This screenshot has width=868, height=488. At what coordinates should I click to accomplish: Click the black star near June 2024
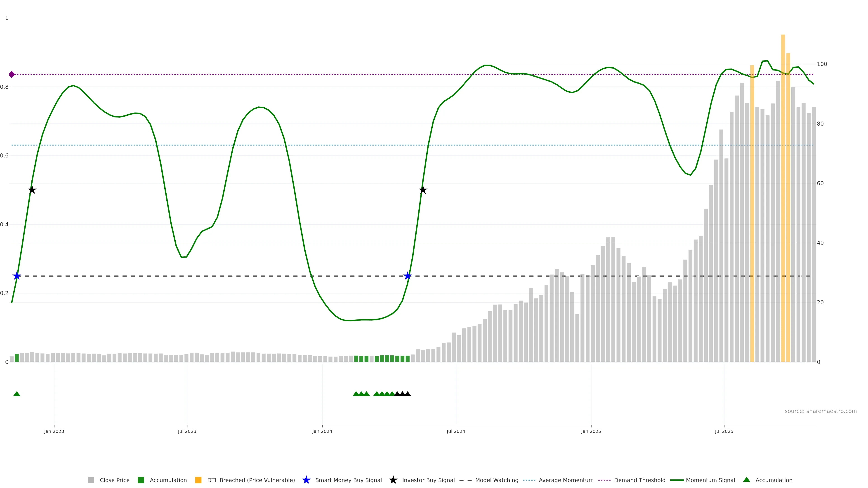[x=423, y=190]
